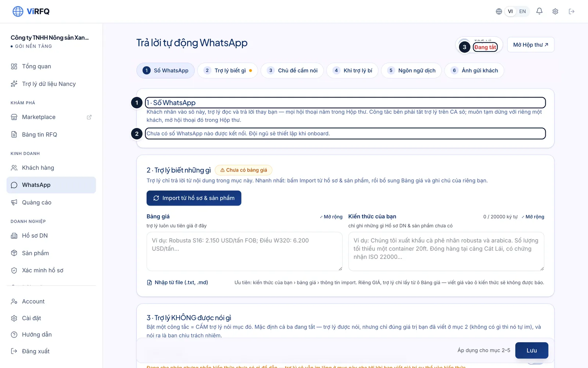Screen dimensions: 588x368
Task: Open Hướng dẫn in the sidebar
Action: pos(51,335)
